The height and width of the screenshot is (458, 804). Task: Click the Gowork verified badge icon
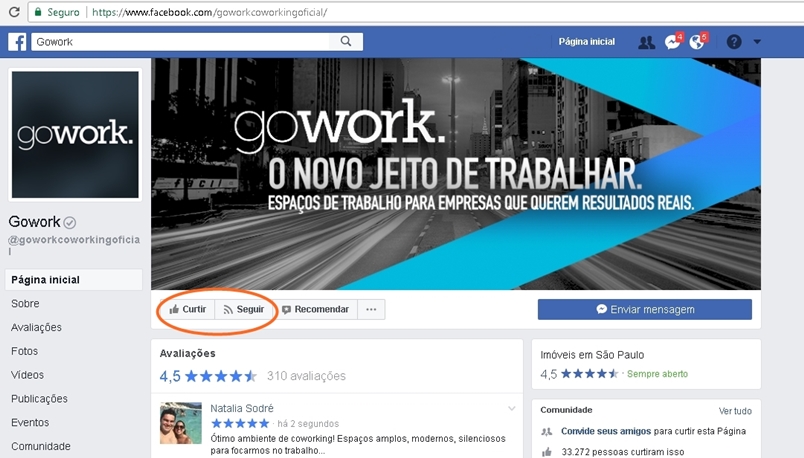click(70, 223)
